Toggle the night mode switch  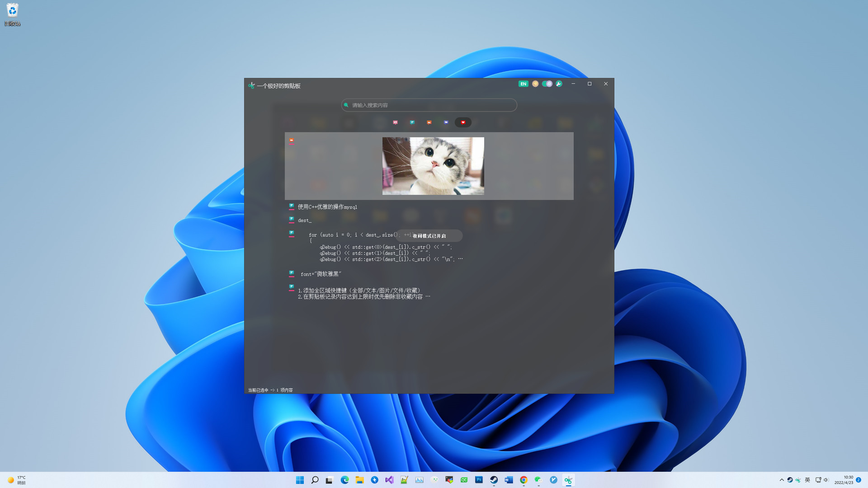pos(547,84)
